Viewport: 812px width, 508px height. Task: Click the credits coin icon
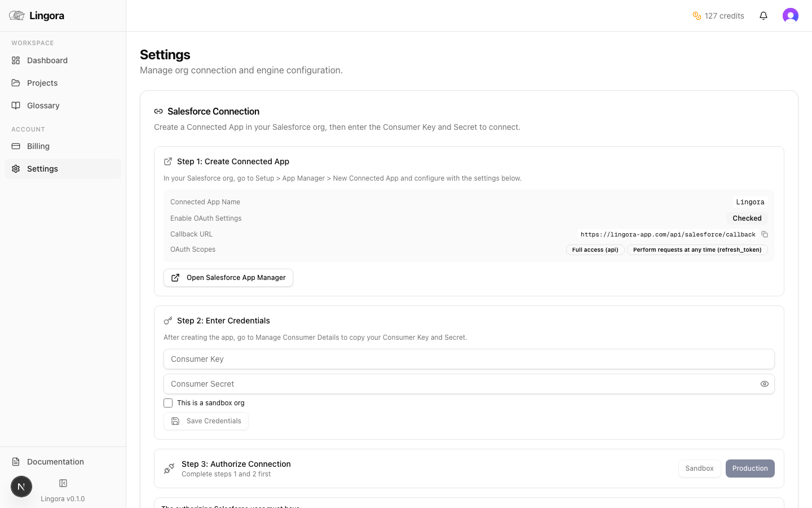click(x=697, y=16)
